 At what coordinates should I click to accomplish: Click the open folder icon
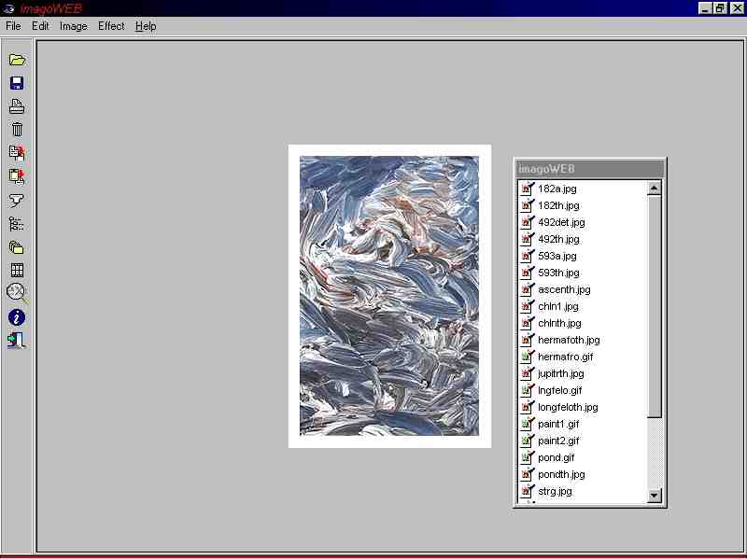[x=17, y=60]
